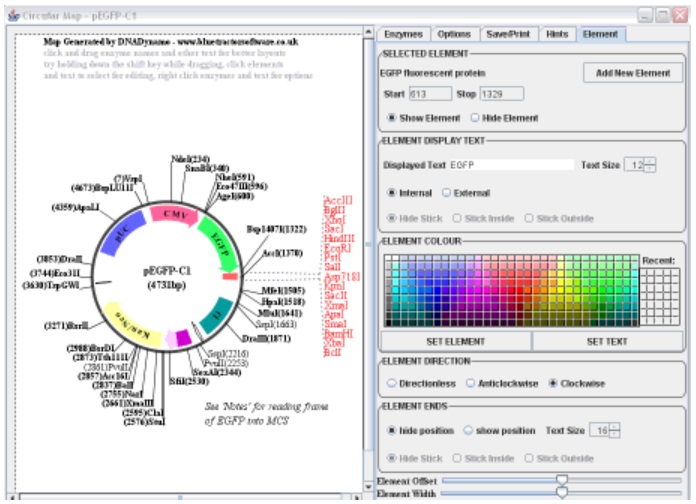This screenshot has width=696, height=504.
Task: Set direction to Directionless
Action: pyautogui.click(x=392, y=383)
